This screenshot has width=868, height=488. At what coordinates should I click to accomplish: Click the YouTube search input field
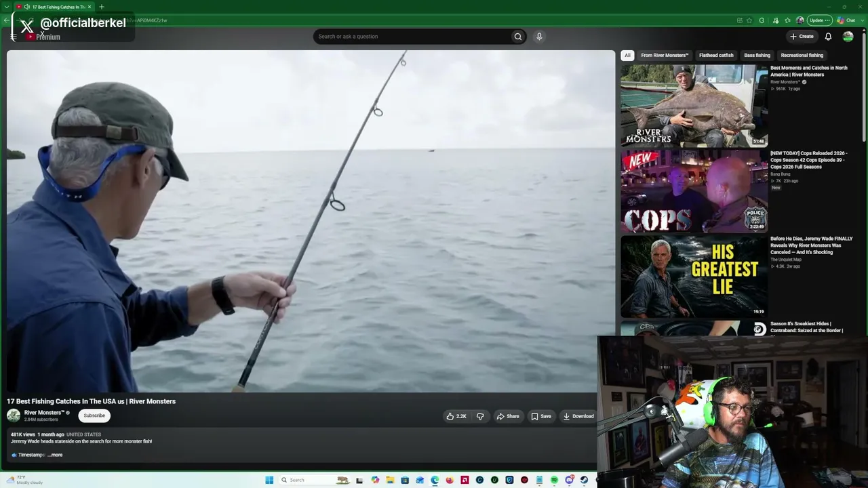[x=413, y=37]
